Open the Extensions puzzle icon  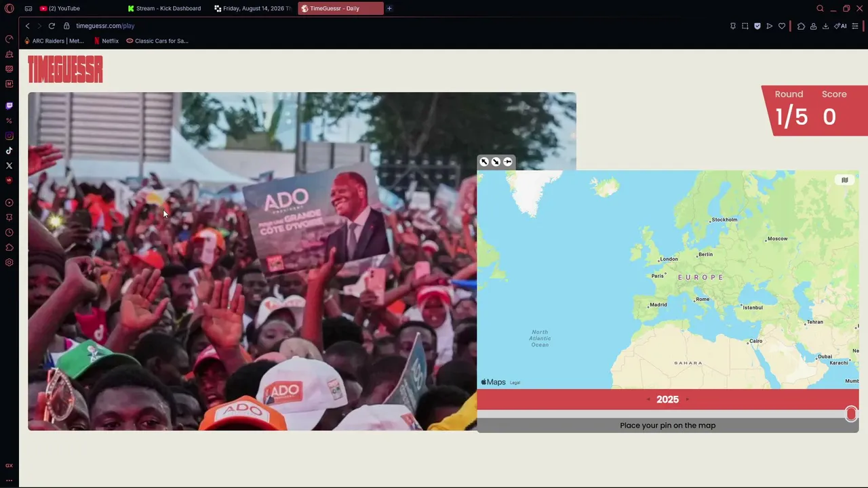(x=801, y=26)
